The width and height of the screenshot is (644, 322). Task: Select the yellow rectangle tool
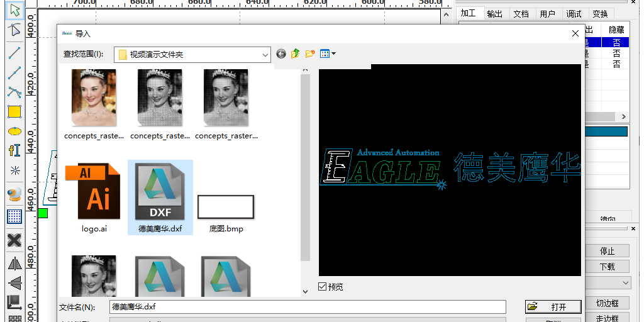(15, 112)
